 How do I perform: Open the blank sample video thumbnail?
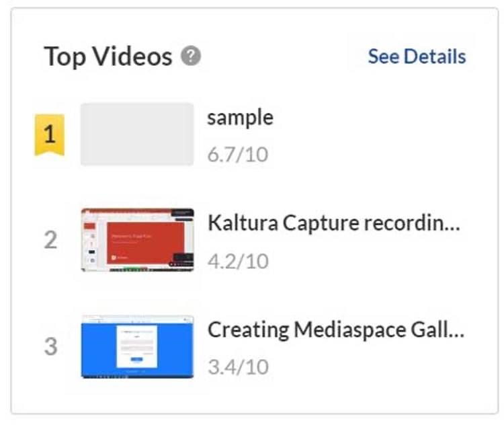pos(137,134)
